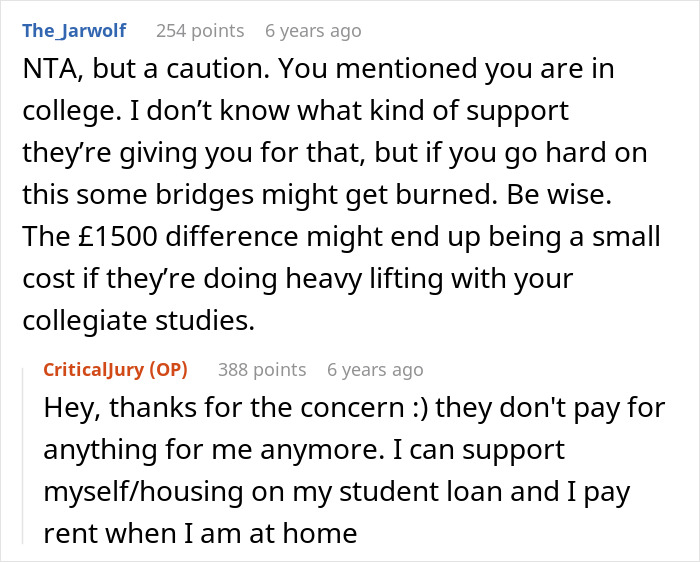Open CriticalJury (OP) user profile link
Screen dimensions: 700x562
(115, 370)
